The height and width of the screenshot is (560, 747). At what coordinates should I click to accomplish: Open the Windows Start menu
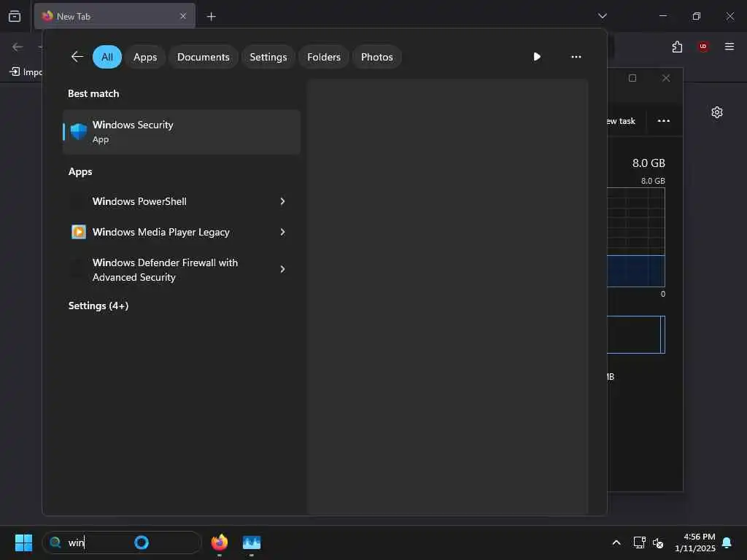point(23,542)
